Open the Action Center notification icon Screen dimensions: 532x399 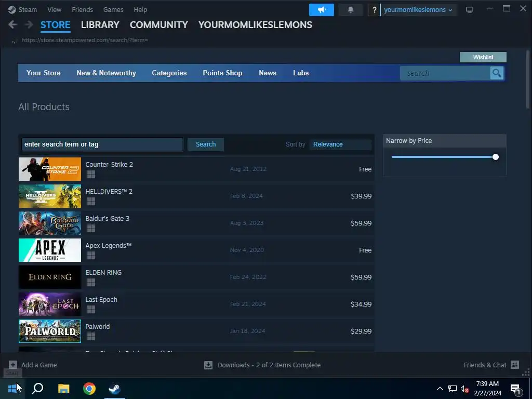tap(515, 389)
